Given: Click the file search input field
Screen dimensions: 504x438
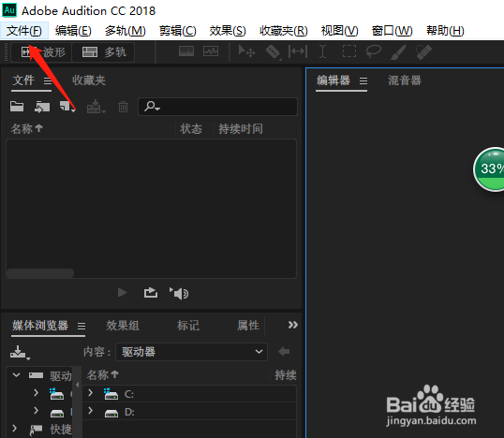Looking at the screenshot, I should (x=218, y=107).
